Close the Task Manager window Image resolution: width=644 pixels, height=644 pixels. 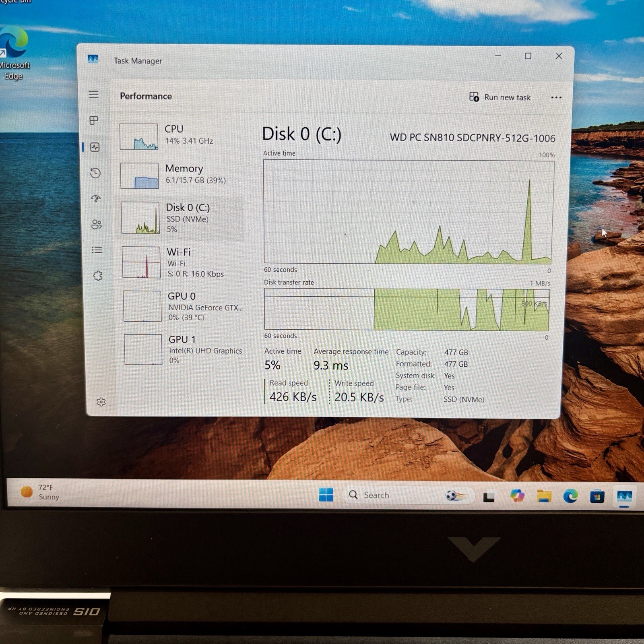pos(559,56)
